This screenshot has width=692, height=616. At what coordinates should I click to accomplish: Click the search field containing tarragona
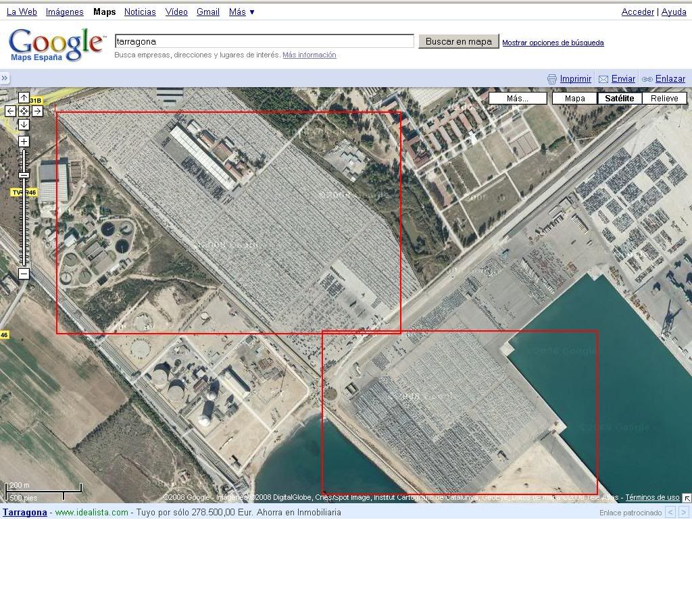[x=264, y=41]
